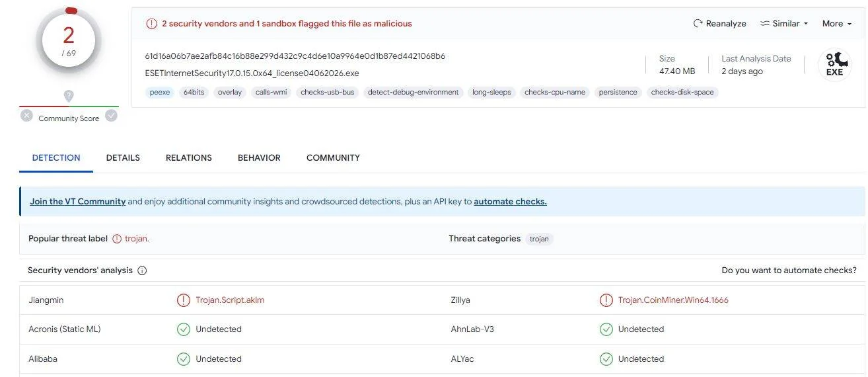This screenshot has height=377, width=868.
Task: Click the Reanalyze circular arrow icon
Action: [x=698, y=23]
